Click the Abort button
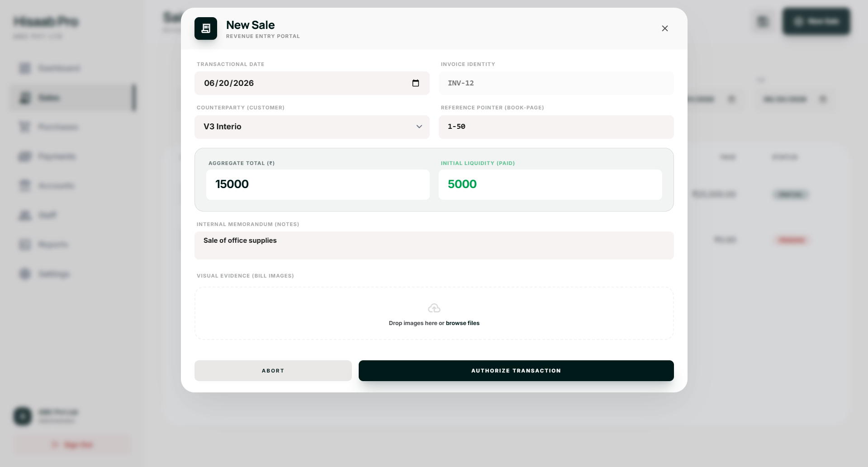 pyautogui.click(x=273, y=371)
